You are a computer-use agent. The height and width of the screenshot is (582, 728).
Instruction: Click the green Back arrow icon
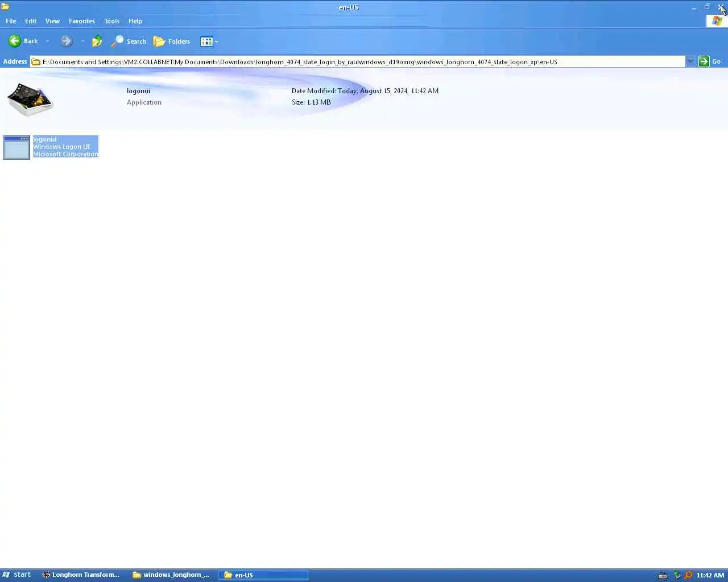coord(15,41)
